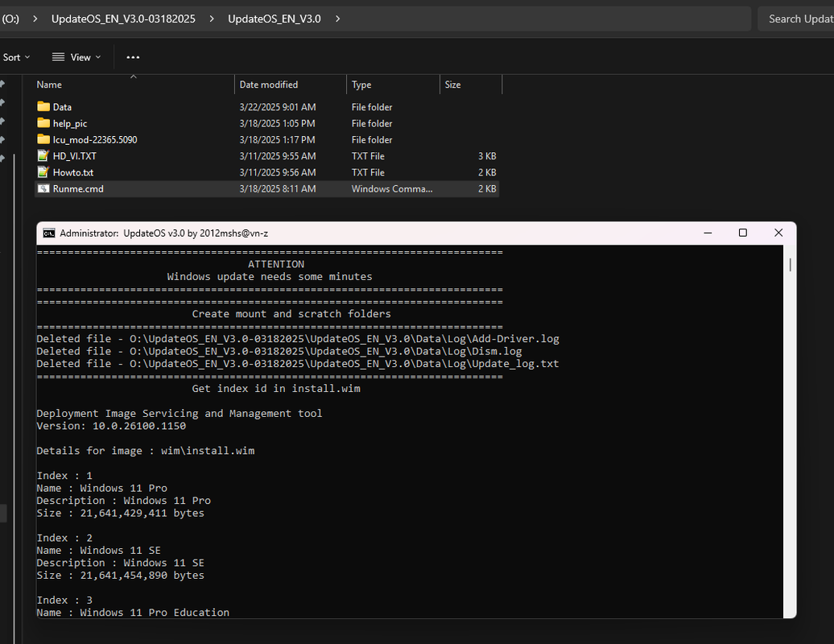834x644 pixels.
Task: Click the command prompt window title icon
Action: tap(49, 233)
